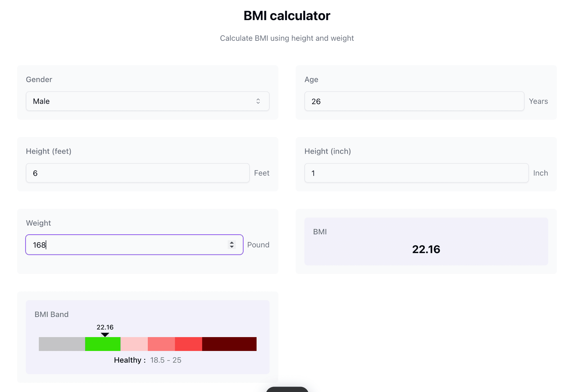Click the stepper down arrow to decrease weight
This screenshot has width=580, height=392.
(x=232, y=247)
